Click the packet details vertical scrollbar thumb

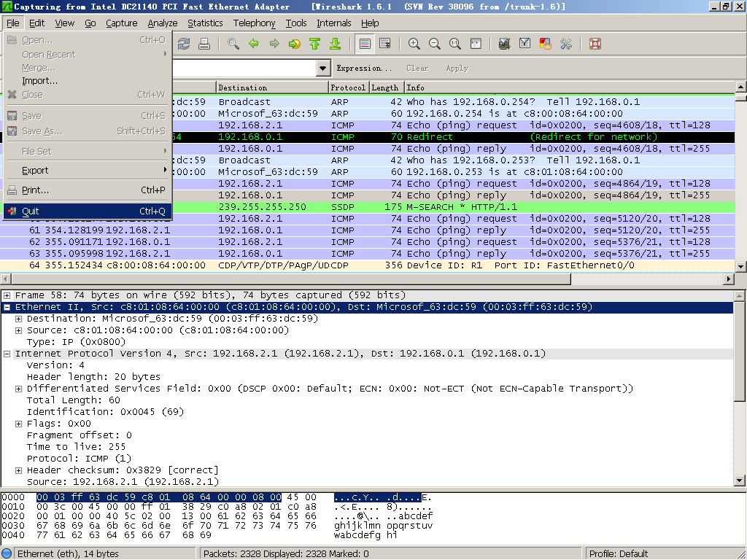coord(740,351)
